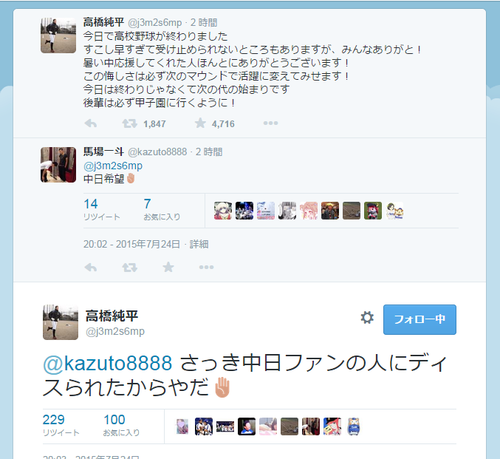
Task: Toggle the フォロー中 follow button
Action: pyautogui.click(x=420, y=319)
